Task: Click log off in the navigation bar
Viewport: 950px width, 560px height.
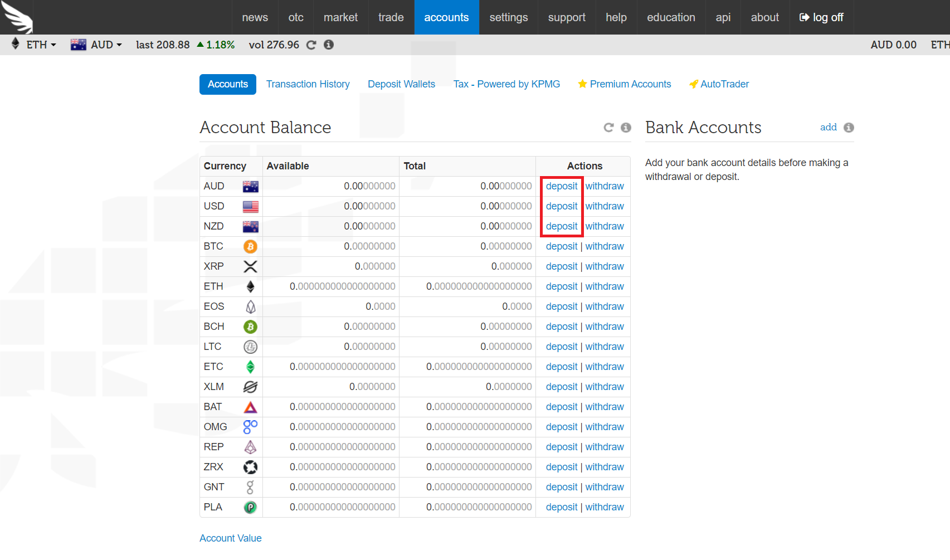Action: pyautogui.click(x=821, y=17)
